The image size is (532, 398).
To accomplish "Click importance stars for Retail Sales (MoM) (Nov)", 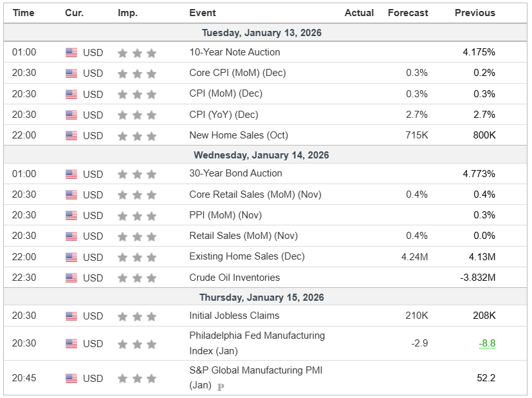I will tap(136, 236).
